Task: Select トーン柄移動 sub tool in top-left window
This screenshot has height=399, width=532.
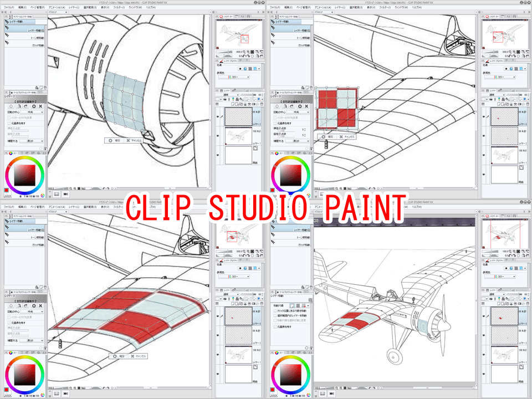Action: point(25,37)
